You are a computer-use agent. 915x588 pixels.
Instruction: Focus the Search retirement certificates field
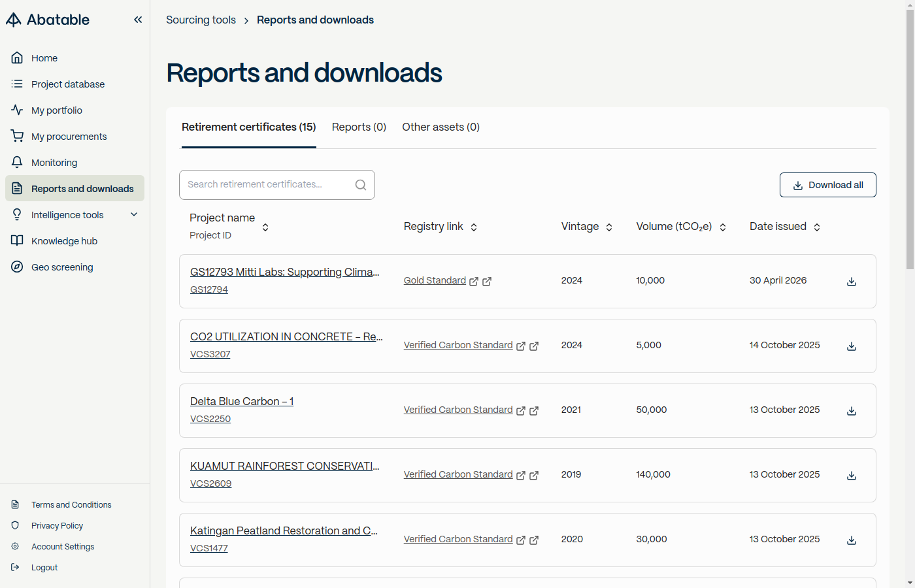tap(277, 185)
